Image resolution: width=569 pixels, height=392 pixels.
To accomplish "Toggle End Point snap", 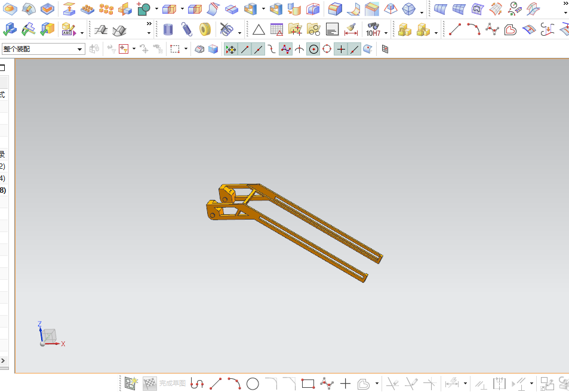I will click(x=245, y=49).
